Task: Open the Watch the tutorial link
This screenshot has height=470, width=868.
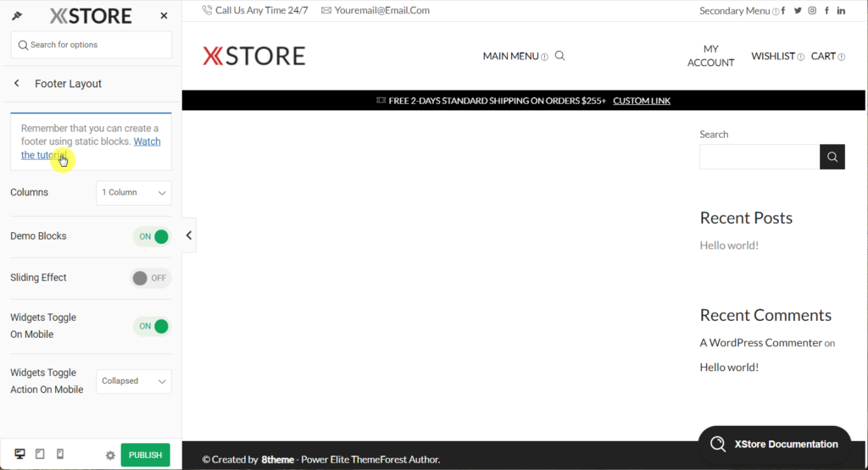Action: pos(92,148)
